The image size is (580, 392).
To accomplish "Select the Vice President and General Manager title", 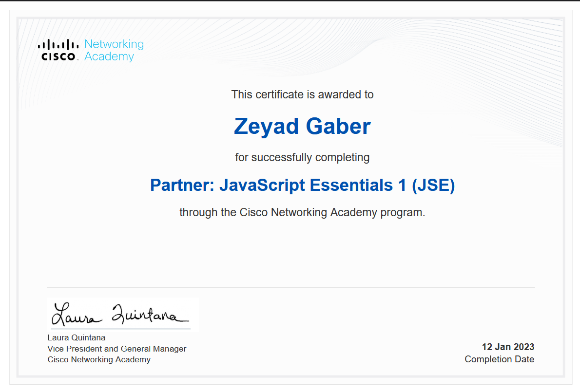I will click(116, 349).
